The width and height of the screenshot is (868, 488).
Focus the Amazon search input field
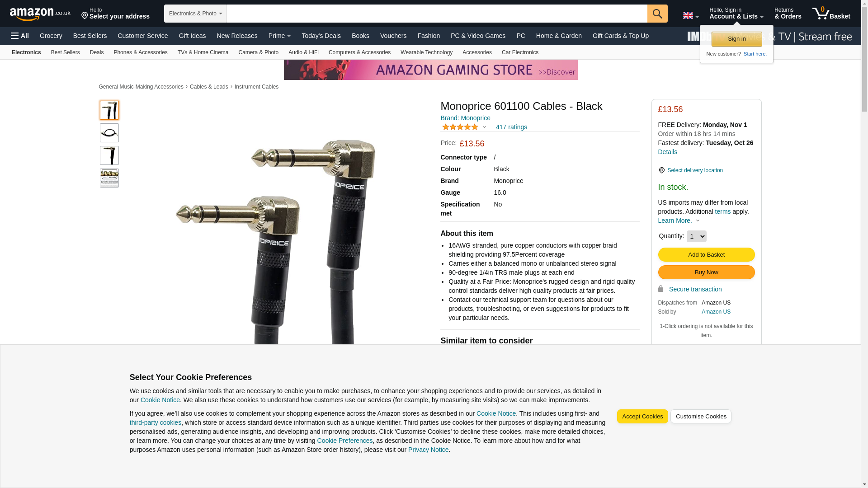[x=437, y=14]
